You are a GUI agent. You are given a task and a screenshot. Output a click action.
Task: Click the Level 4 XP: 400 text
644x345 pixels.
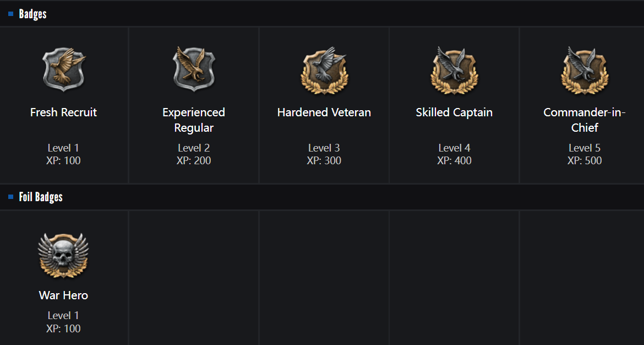tap(454, 154)
